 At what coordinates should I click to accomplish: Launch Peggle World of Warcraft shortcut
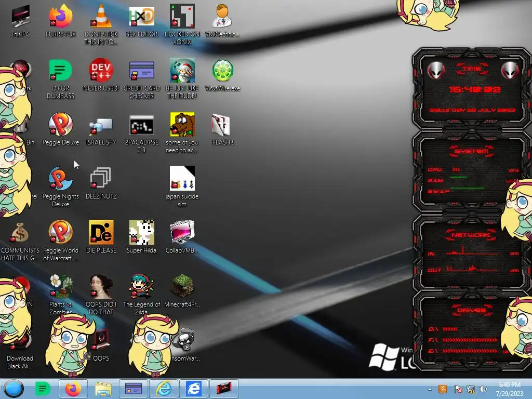point(60,240)
